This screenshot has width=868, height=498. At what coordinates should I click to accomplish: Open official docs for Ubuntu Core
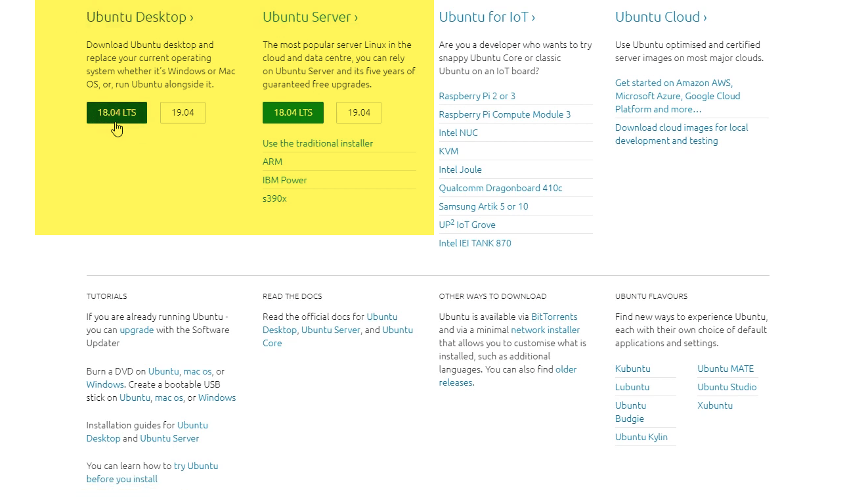338,336
